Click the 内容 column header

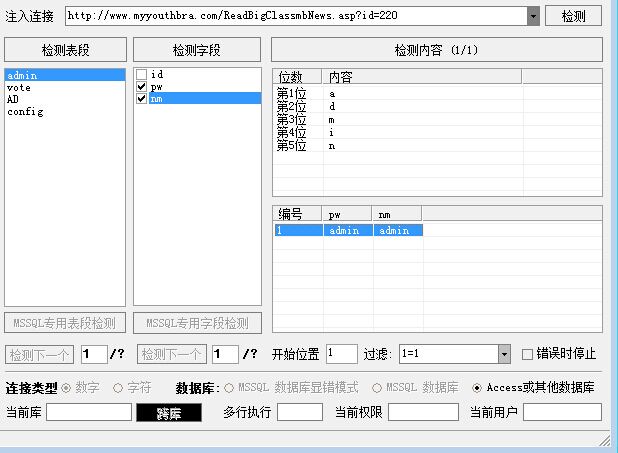click(x=421, y=76)
